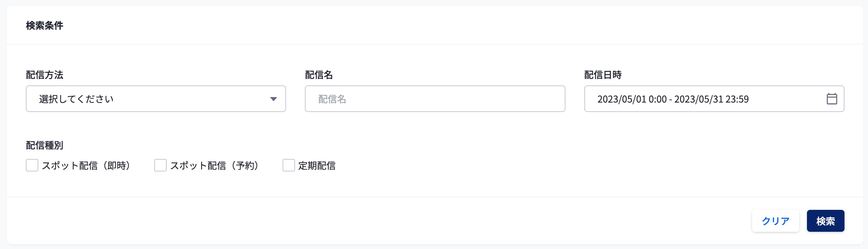Click the date picker icon in the delivery date field
This screenshot has height=249, width=868.
[x=832, y=99]
